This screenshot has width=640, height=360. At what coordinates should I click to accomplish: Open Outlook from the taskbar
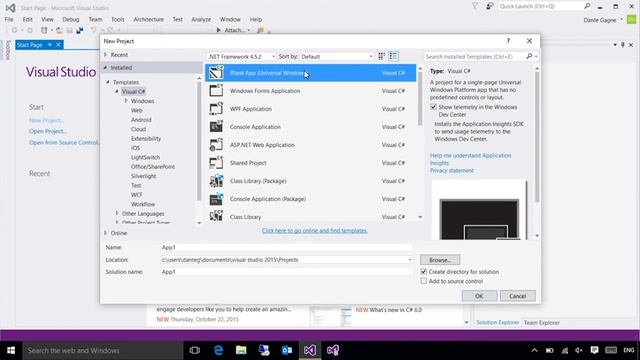(287, 350)
